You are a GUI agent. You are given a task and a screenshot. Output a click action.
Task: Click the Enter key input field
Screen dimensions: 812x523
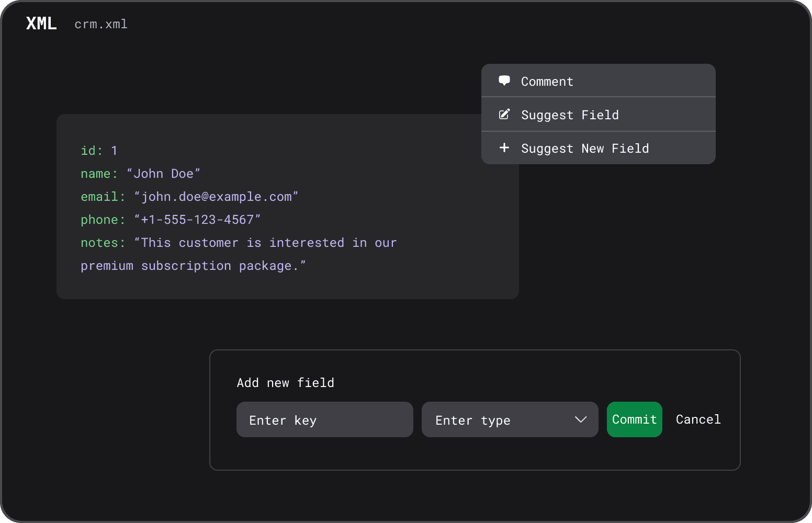tap(324, 419)
